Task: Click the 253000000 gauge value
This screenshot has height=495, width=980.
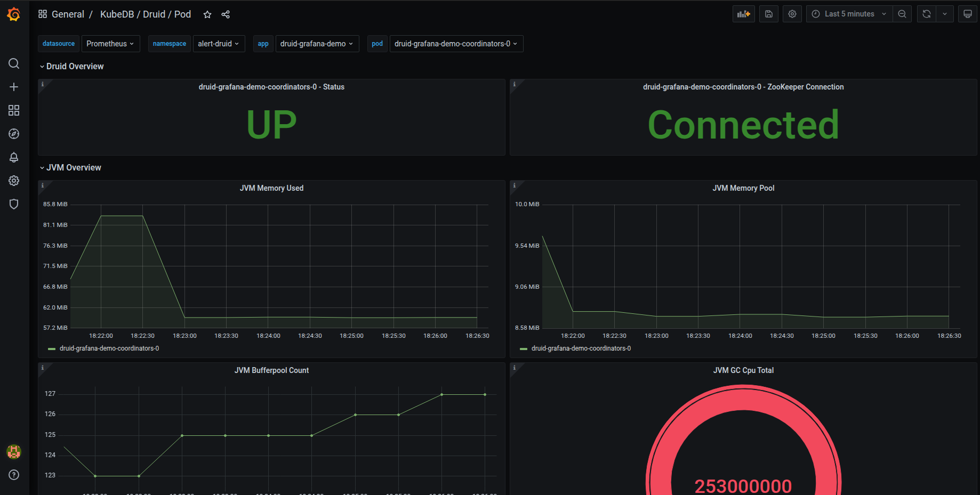Action: [x=743, y=486]
